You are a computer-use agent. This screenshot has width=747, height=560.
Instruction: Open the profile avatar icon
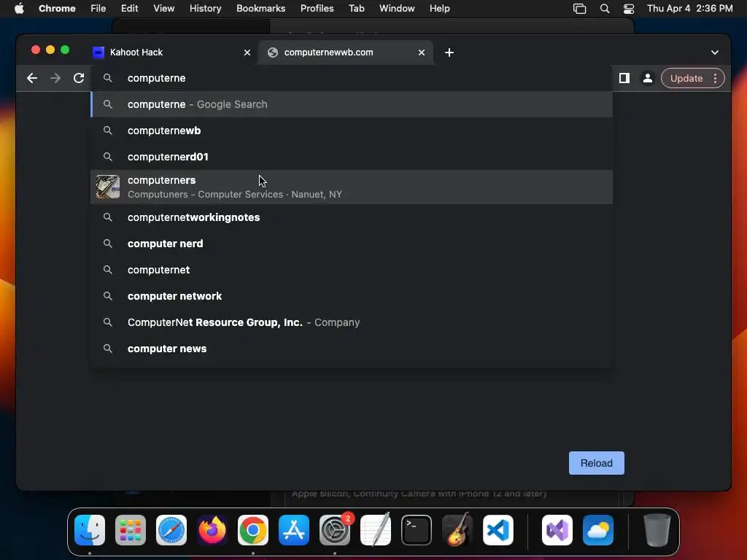coord(648,78)
